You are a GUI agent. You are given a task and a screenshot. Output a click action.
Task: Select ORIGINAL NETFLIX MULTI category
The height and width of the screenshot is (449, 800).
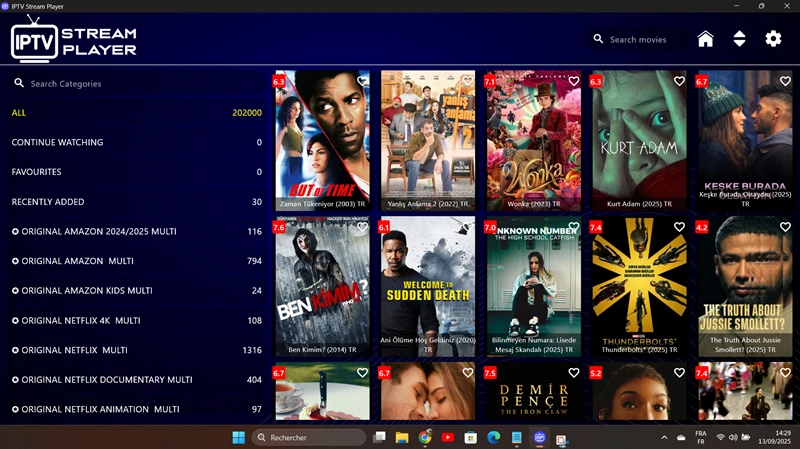[137, 350]
